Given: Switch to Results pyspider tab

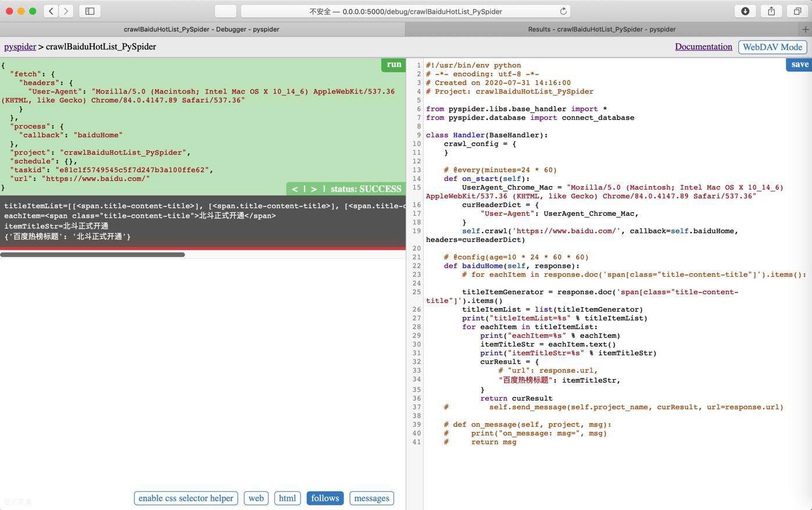Looking at the screenshot, I should point(602,29).
